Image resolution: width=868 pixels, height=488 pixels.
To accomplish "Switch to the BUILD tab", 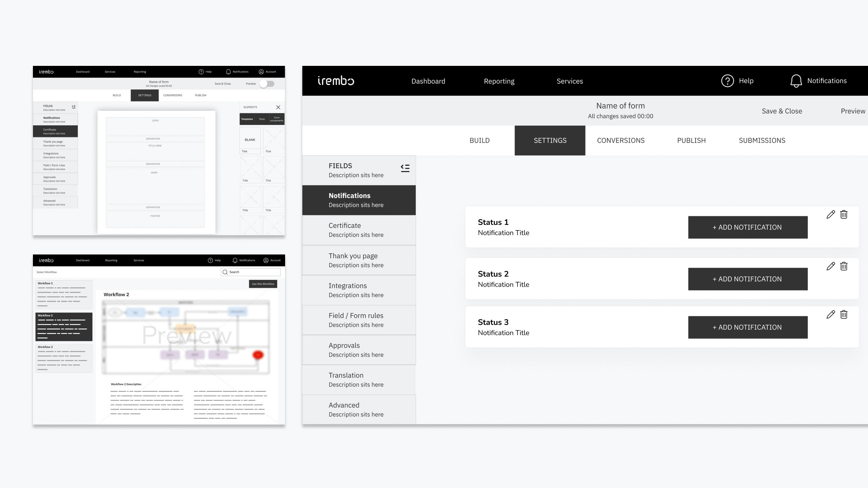I will [480, 140].
